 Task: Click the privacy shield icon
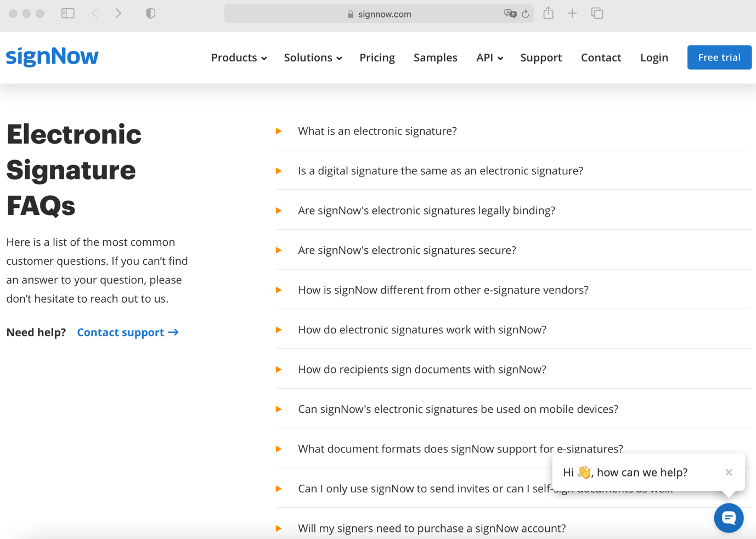coord(150,13)
